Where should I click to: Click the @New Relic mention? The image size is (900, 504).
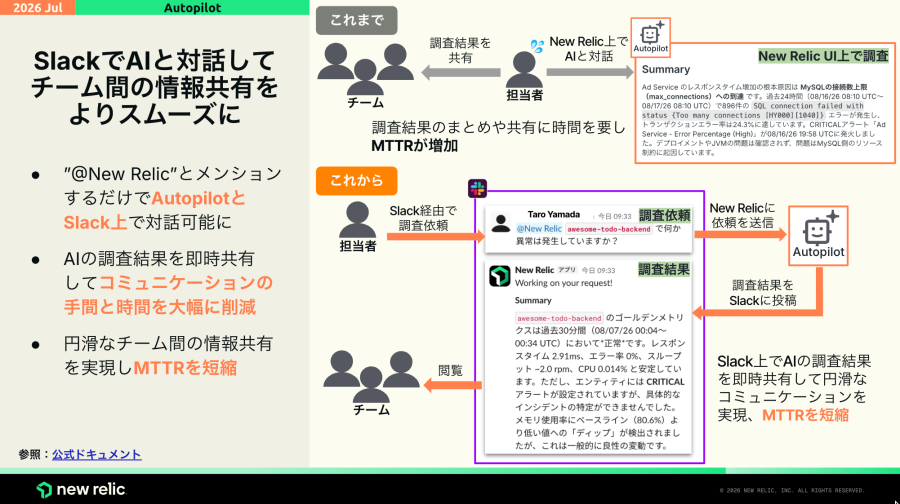tap(539, 228)
